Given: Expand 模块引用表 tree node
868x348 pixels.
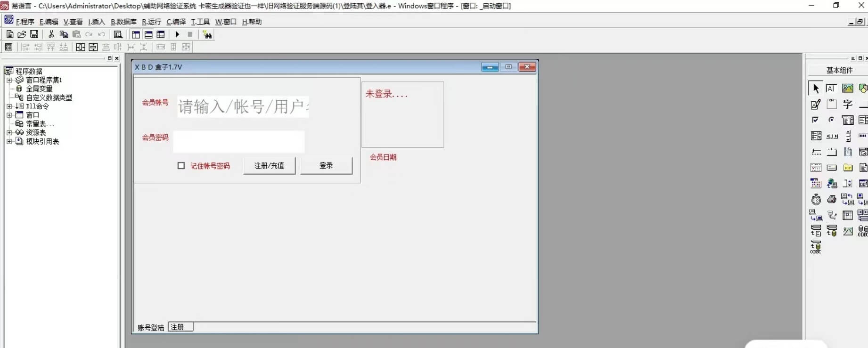Looking at the screenshot, I should (x=9, y=141).
